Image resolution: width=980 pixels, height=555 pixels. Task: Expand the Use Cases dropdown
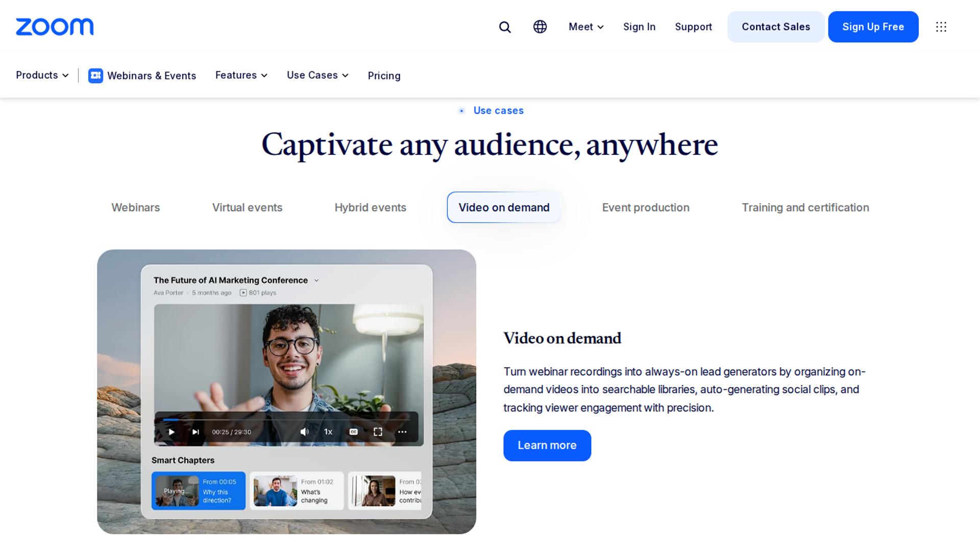coord(317,75)
